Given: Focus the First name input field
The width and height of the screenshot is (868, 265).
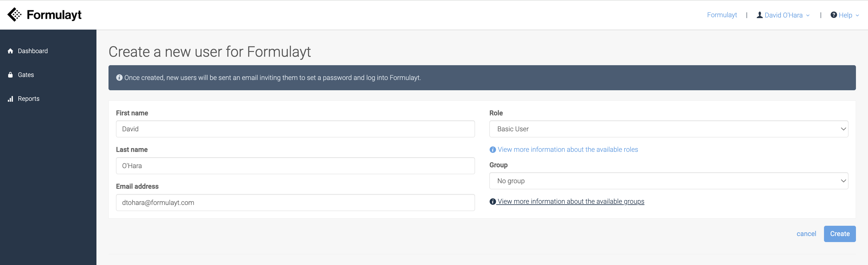Looking at the screenshot, I should [295, 129].
